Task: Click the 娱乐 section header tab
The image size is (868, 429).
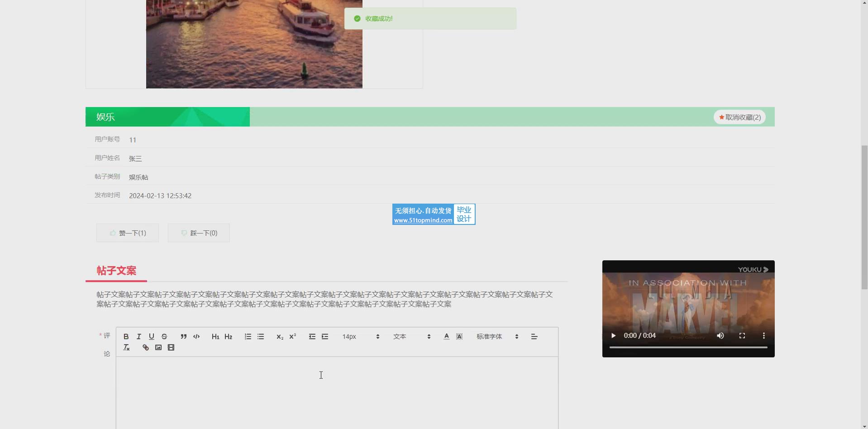Action: 105,117
